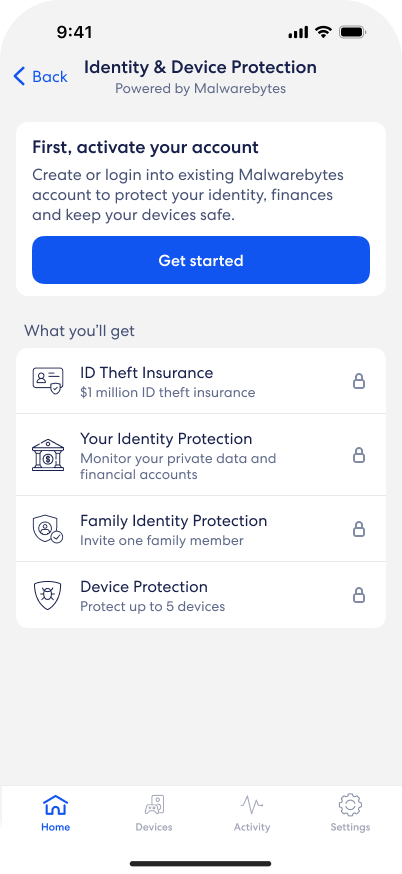This screenshot has width=402, height=874.
Task: Click the Get started button
Action: tap(201, 260)
